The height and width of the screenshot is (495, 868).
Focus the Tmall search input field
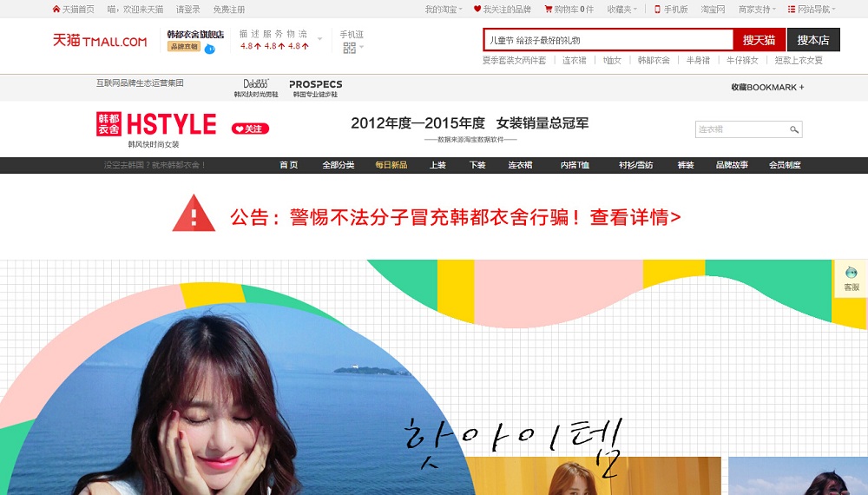point(608,40)
